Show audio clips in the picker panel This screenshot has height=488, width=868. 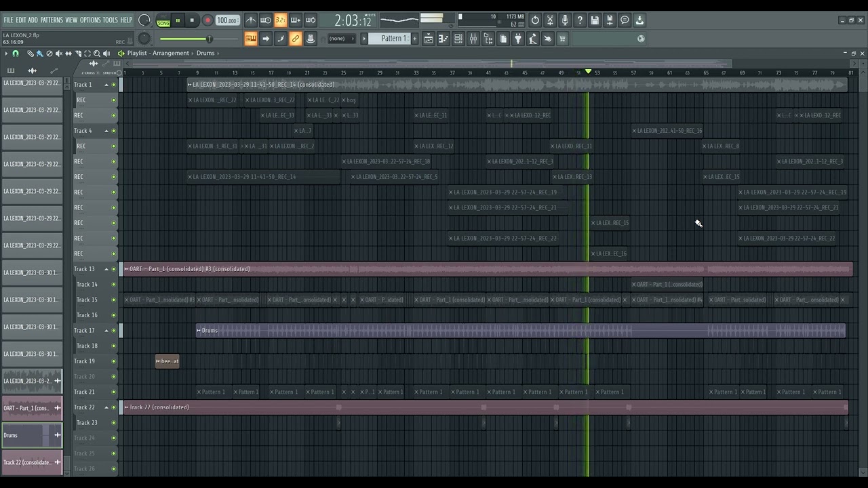coord(32,70)
